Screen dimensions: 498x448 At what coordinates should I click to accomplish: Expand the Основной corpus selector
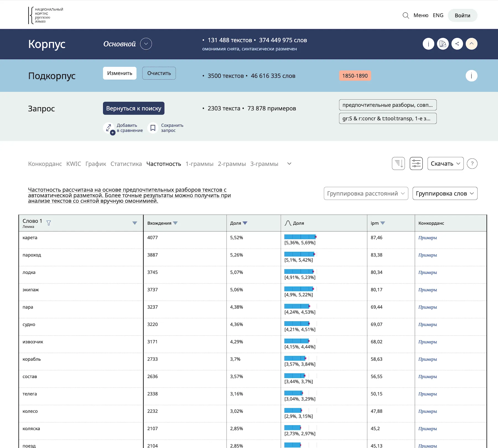pos(146,44)
